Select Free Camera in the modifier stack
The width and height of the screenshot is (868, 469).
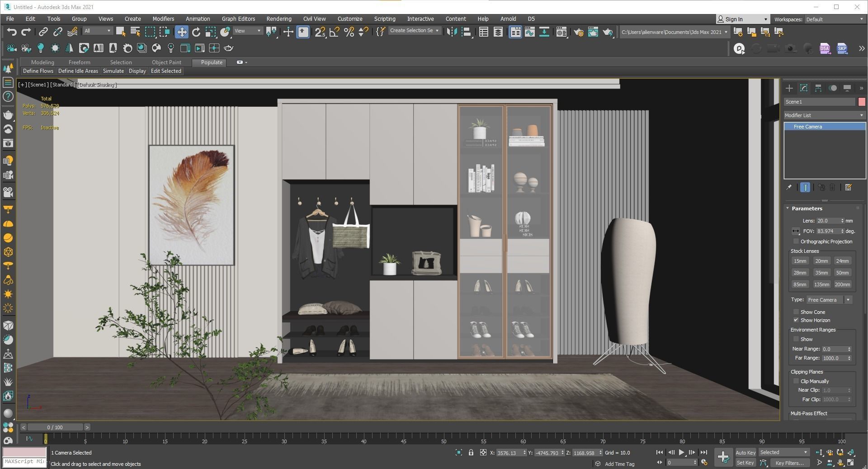(x=825, y=127)
